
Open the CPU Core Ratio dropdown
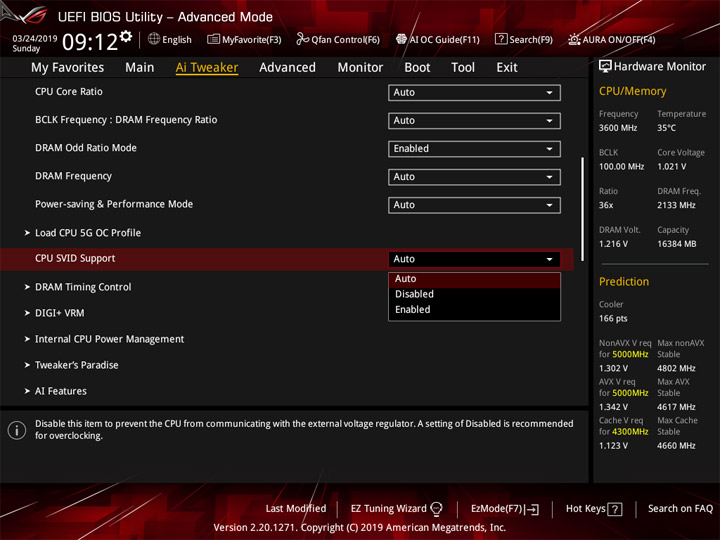(x=474, y=92)
